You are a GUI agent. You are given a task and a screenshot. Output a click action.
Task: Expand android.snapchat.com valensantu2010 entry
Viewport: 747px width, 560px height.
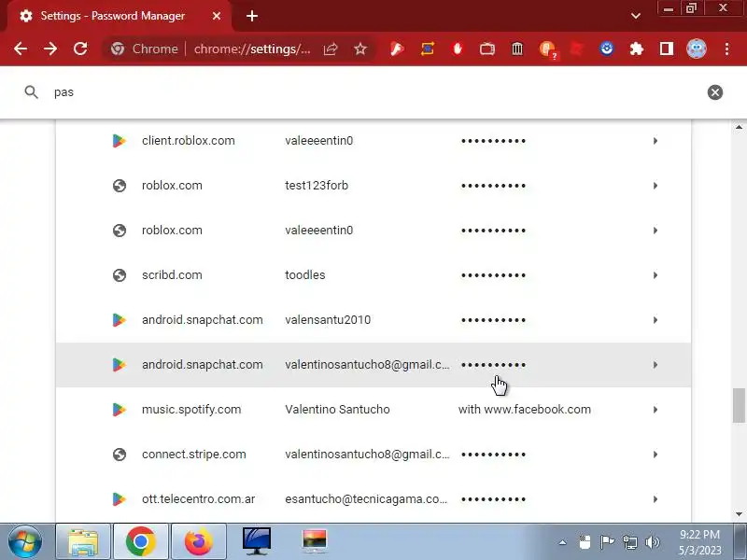(x=655, y=320)
